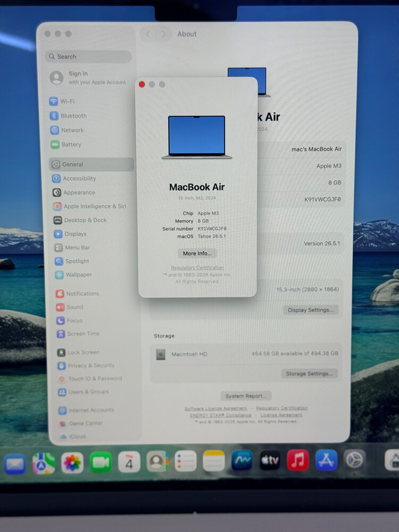399x532 pixels.
Task: Open Sound settings
Action: point(70,307)
